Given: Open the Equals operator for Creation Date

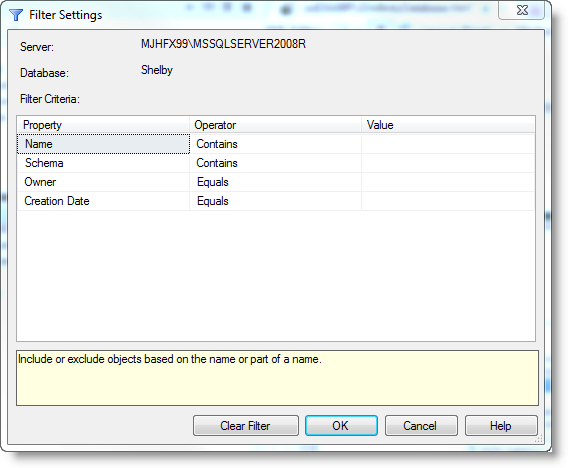Looking at the screenshot, I should (275, 201).
